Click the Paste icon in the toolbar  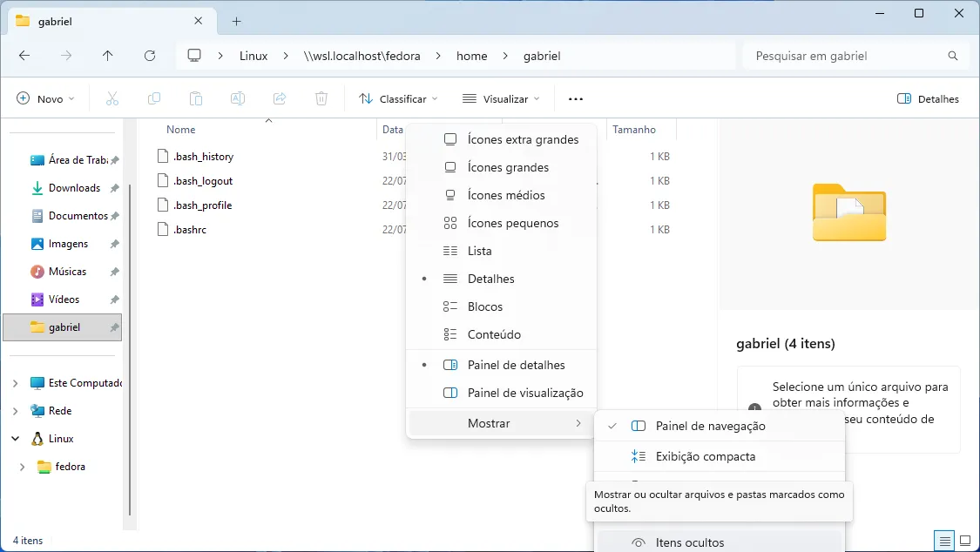coord(195,98)
